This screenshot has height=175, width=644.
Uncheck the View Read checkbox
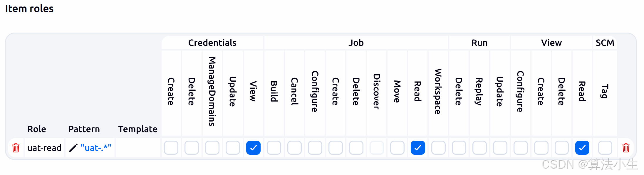582,148
